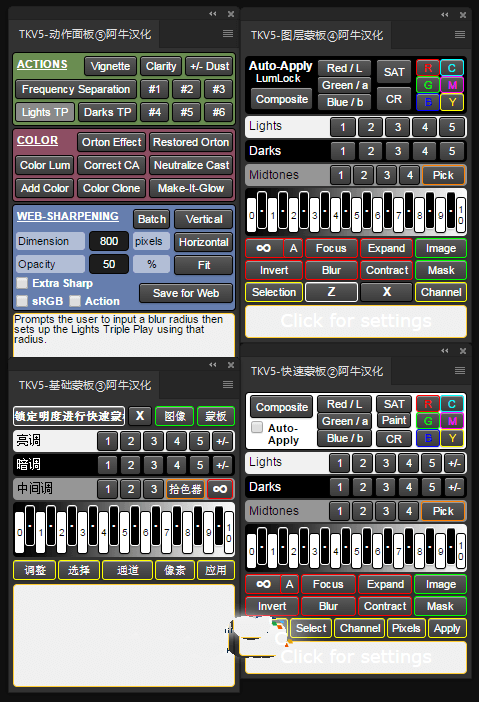Click the Composite button in the quick mask panel

click(282, 407)
